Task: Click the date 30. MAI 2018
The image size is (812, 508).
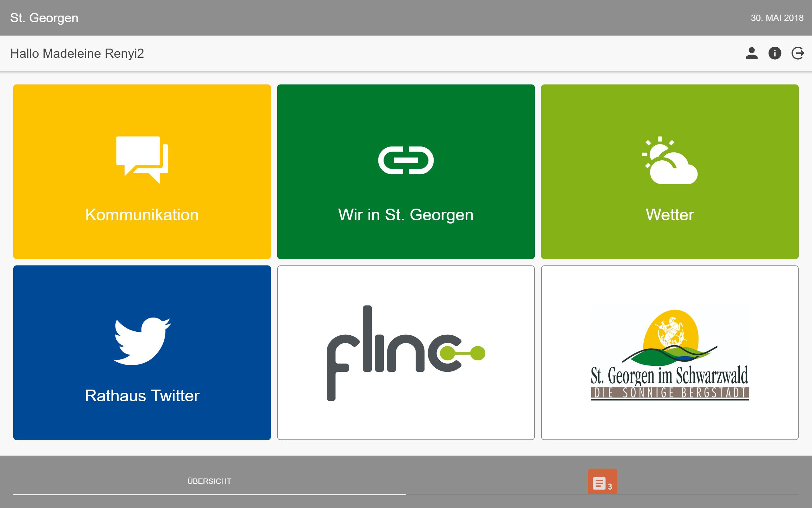Action: 777,18
